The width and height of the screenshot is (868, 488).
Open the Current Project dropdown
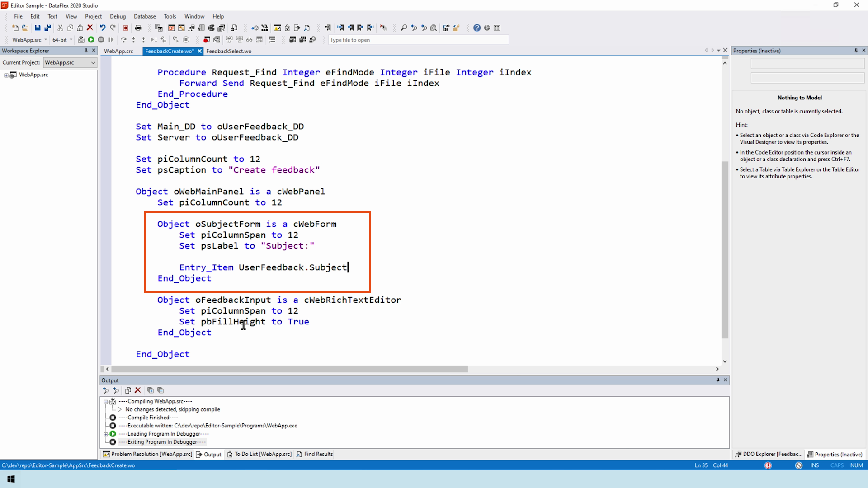coord(93,63)
